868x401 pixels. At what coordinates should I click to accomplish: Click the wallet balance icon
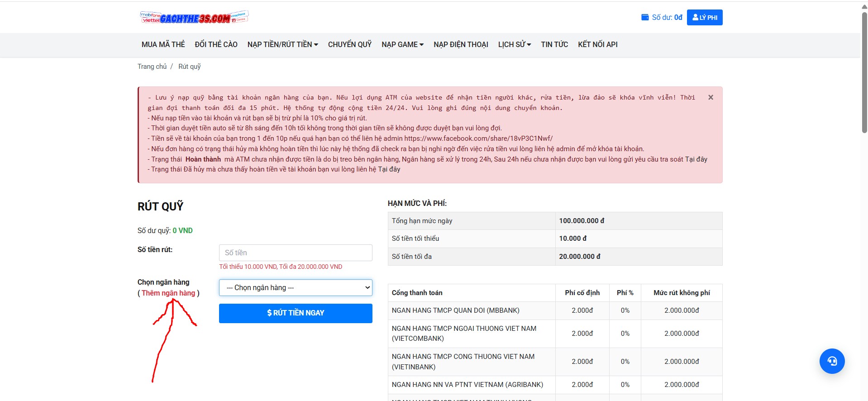(x=645, y=17)
